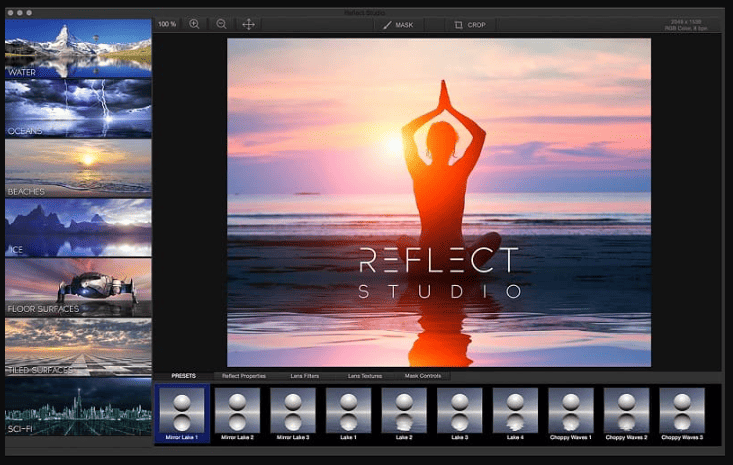
Task: Open the Tiled Surfaces category
Action: [x=78, y=347]
